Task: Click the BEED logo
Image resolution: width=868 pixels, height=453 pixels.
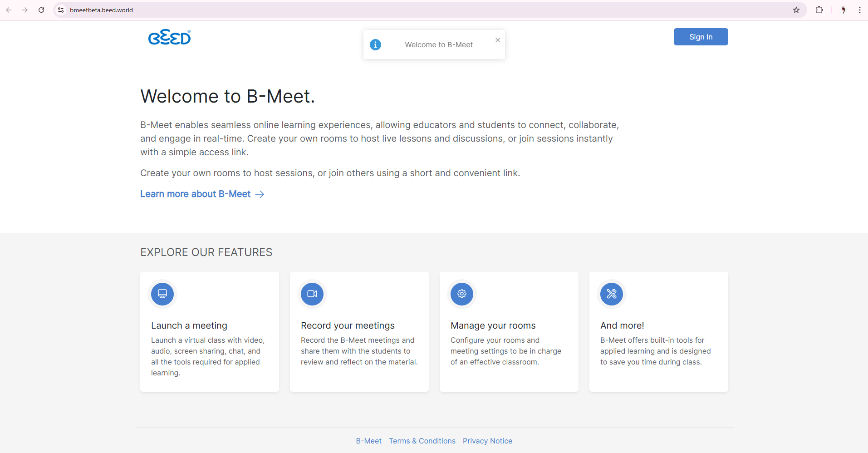Action: tap(169, 37)
